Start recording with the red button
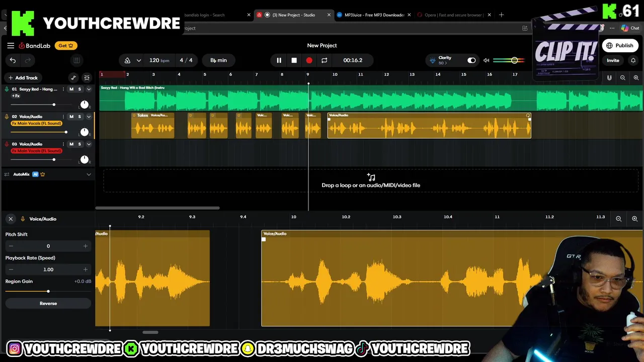Screen dimensions: 644x362 309,60
